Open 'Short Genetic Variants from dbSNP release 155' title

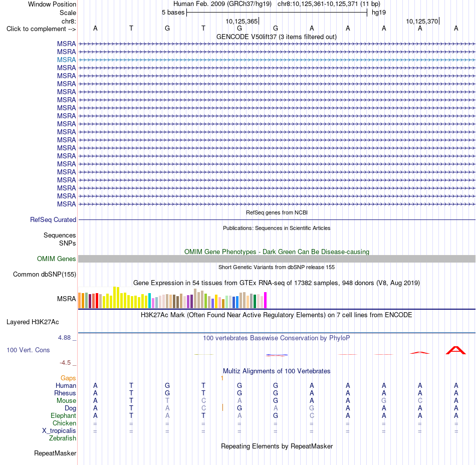pos(277,267)
